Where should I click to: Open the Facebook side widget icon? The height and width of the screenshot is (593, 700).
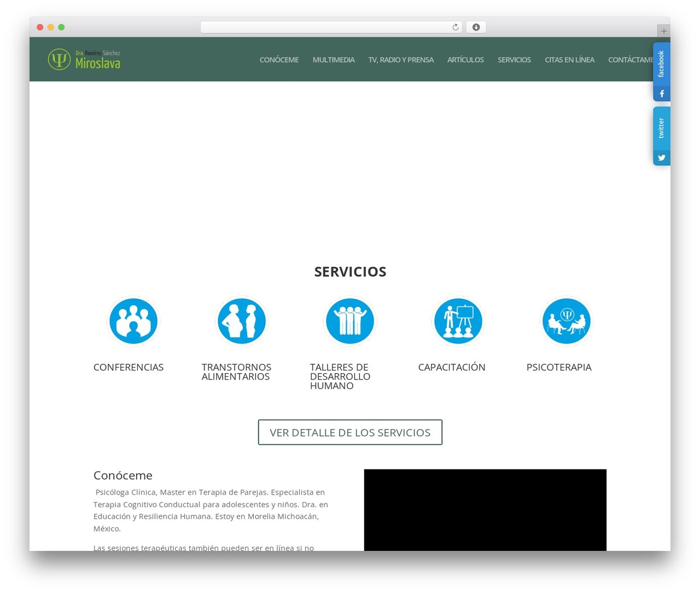click(x=662, y=94)
